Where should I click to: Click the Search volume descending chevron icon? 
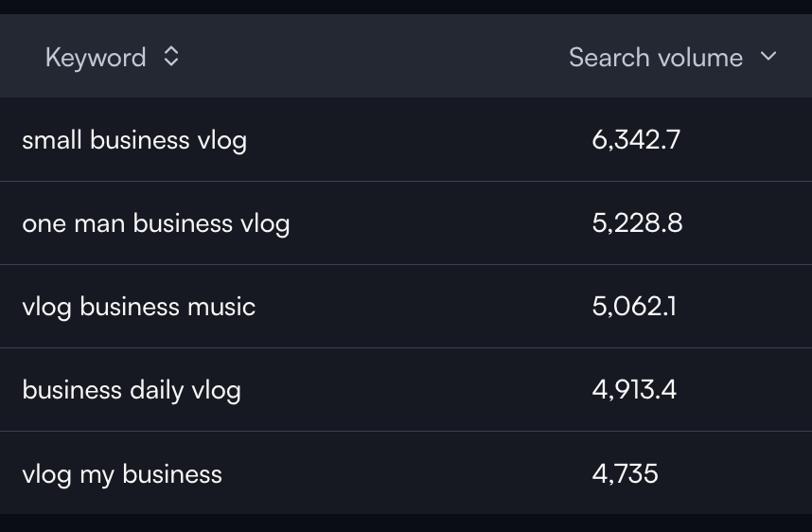click(768, 56)
